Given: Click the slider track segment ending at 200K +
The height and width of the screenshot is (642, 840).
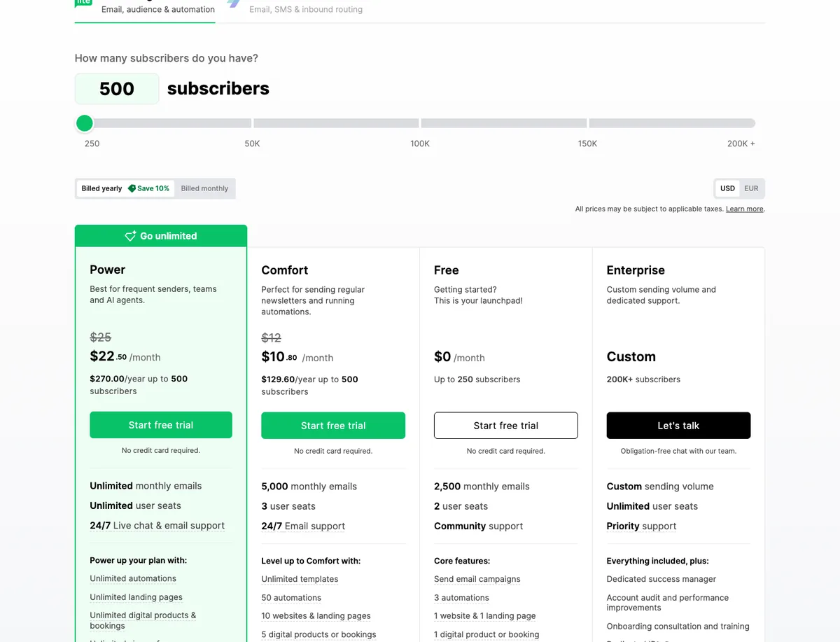Looking at the screenshot, I should [x=672, y=123].
